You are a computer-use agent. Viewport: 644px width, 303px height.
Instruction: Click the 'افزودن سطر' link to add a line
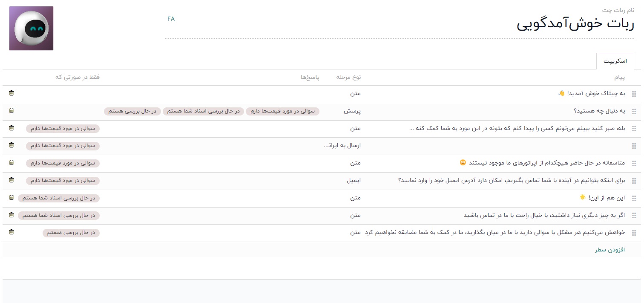point(609,250)
